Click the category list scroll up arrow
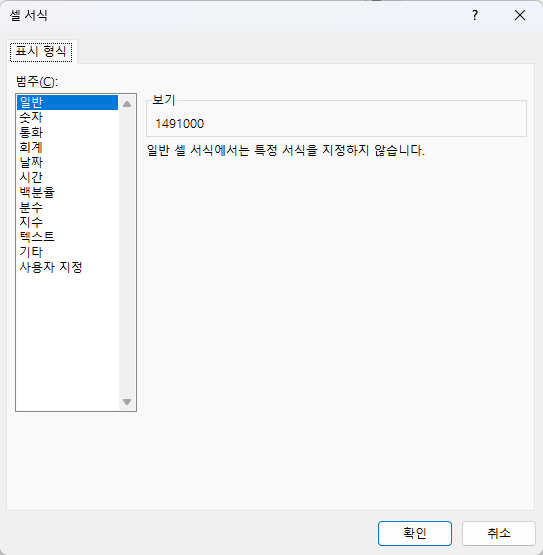Image resolution: width=543 pixels, height=555 pixels. [127, 104]
